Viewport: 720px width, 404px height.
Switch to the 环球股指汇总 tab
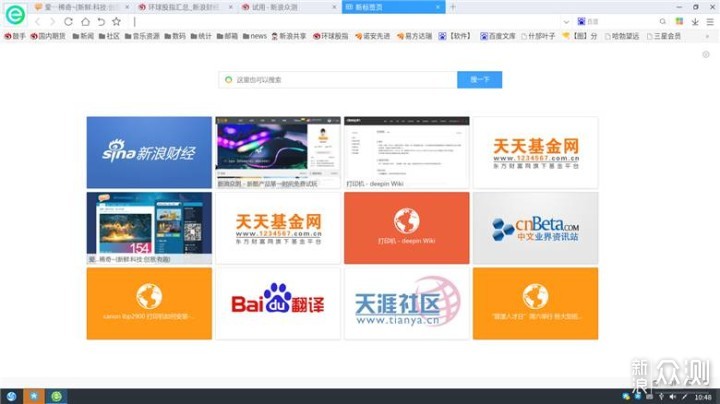pyautogui.click(x=186, y=7)
